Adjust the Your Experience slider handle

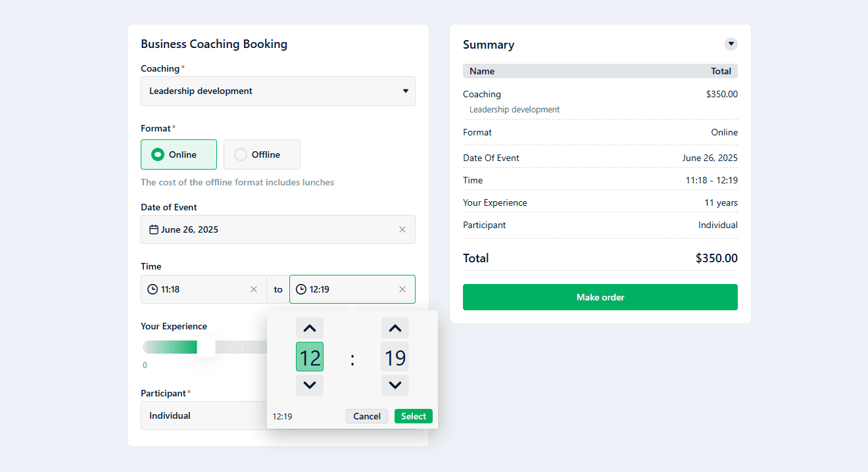(207, 346)
